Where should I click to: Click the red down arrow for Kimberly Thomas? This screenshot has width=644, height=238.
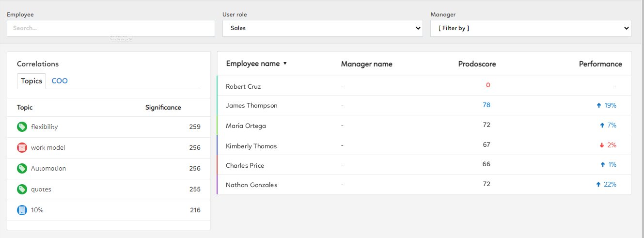[x=601, y=145]
